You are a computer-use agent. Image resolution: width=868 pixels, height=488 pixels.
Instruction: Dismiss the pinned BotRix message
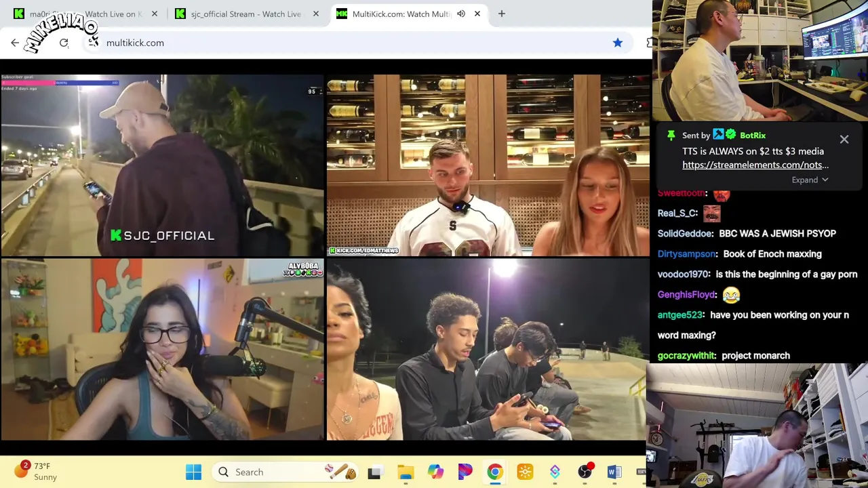pyautogui.click(x=844, y=140)
